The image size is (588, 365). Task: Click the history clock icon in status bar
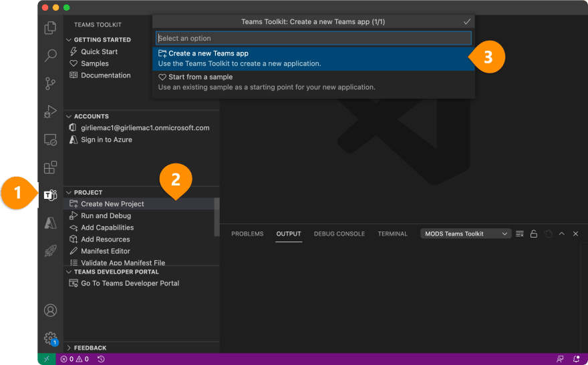point(101,359)
